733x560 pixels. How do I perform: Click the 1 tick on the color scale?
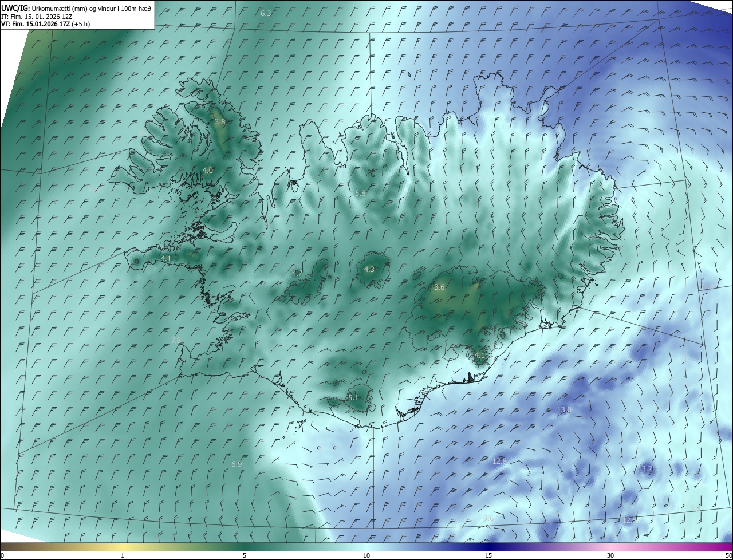[x=123, y=555]
